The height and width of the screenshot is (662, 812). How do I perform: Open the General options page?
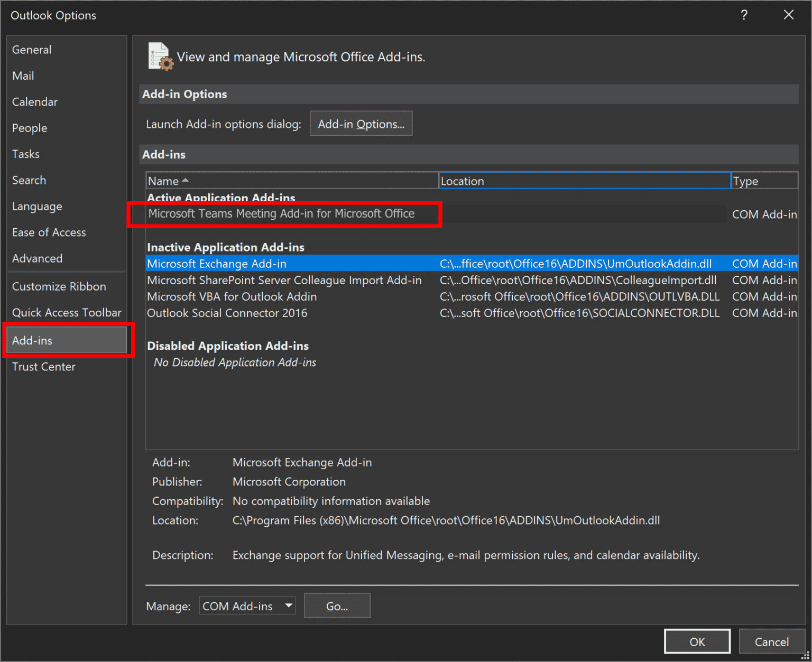point(32,49)
